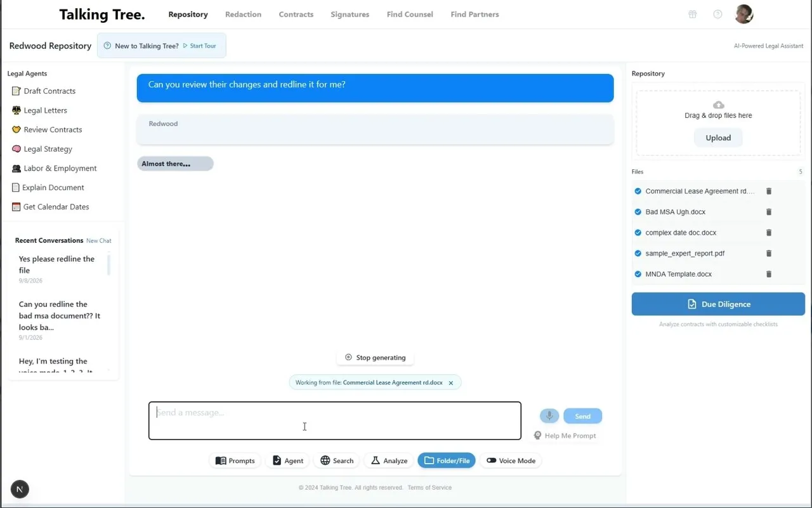Open the Redaction tab

(243, 15)
